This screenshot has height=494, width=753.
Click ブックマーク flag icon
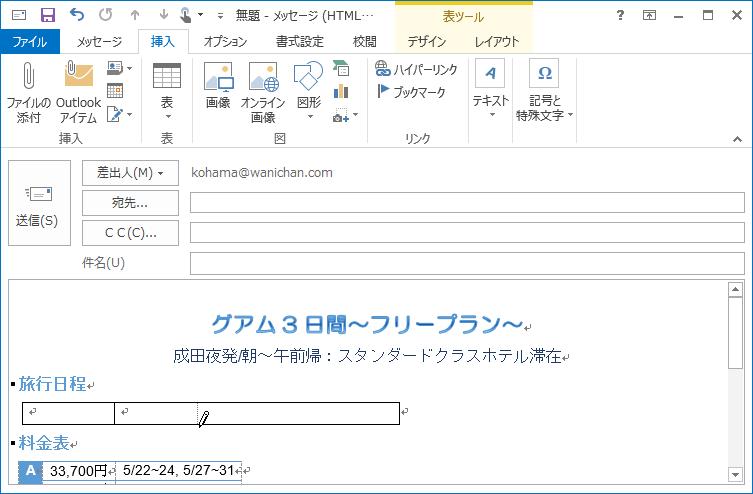pyautogui.click(x=411, y=92)
